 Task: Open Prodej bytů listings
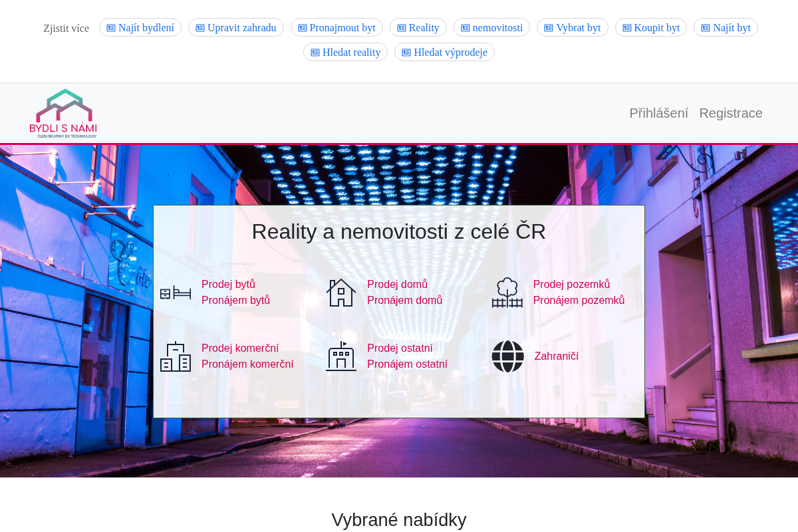point(228,285)
